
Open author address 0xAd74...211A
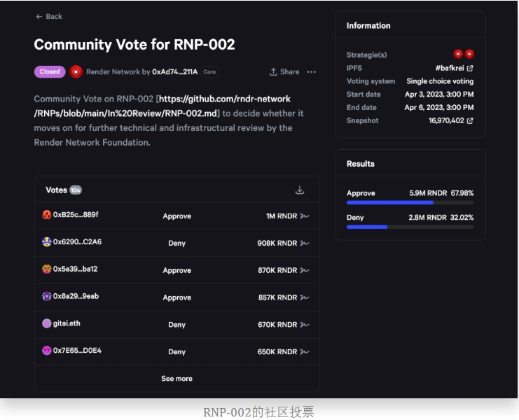[175, 72]
